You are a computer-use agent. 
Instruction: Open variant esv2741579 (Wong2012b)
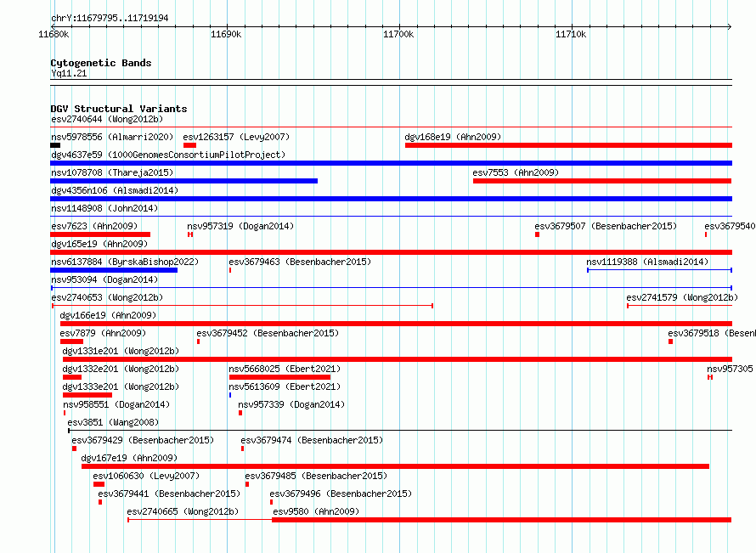[x=682, y=297]
